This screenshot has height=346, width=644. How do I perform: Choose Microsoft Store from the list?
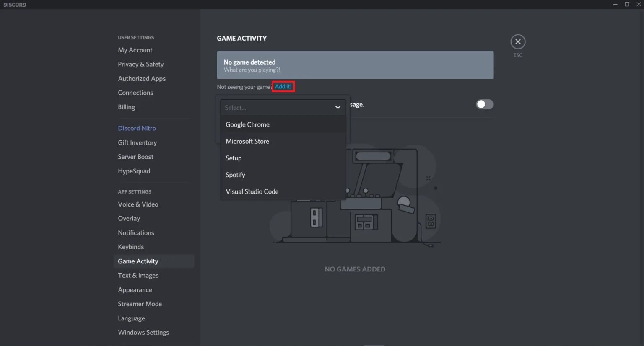click(x=283, y=141)
